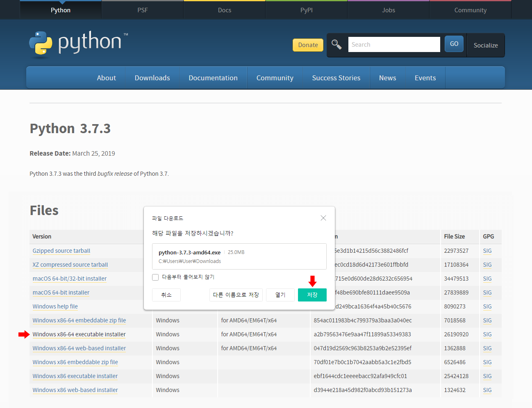This screenshot has width=532, height=408.
Task: Open SIG link for x86-64 executable installer
Action: pos(487,334)
